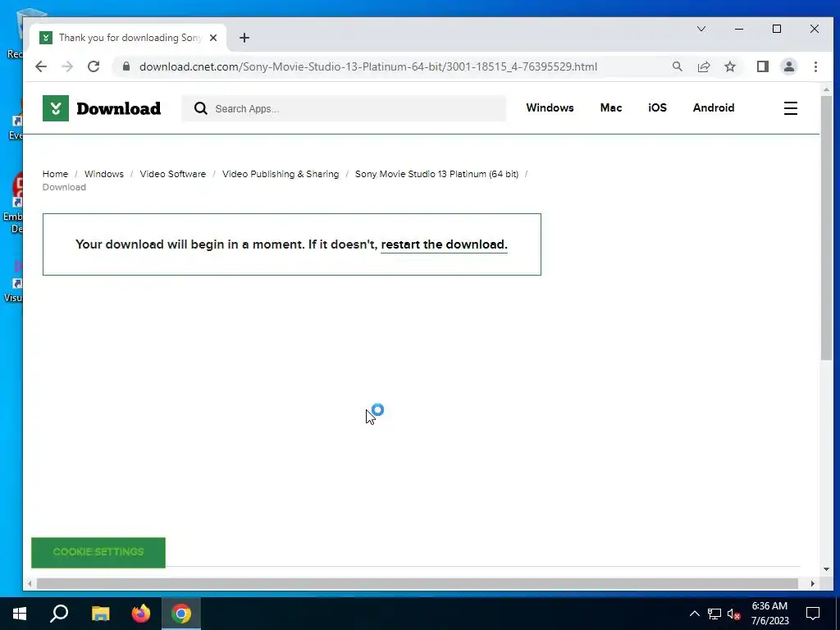Minimize the Chrome window
840x630 pixels.
pyautogui.click(x=739, y=29)
